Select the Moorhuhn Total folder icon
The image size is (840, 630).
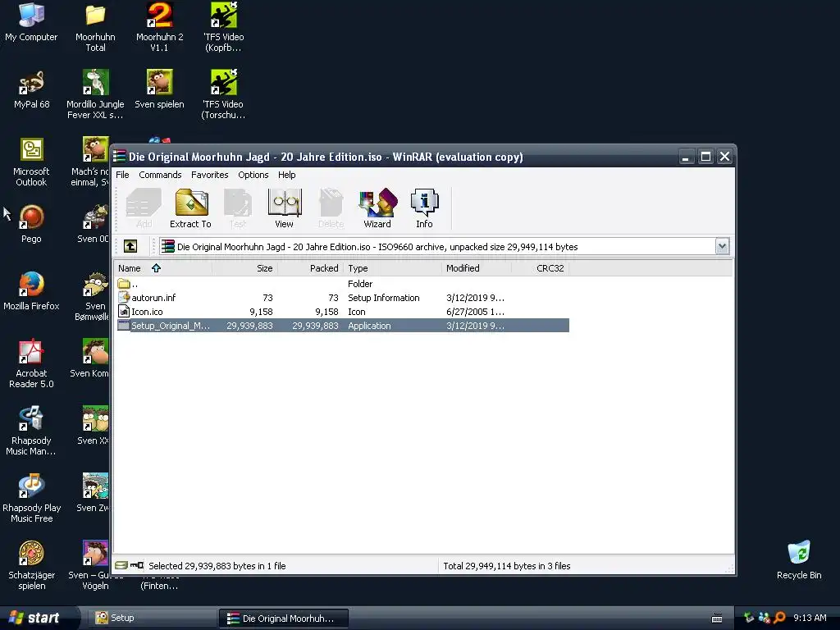tap(95, 27)
